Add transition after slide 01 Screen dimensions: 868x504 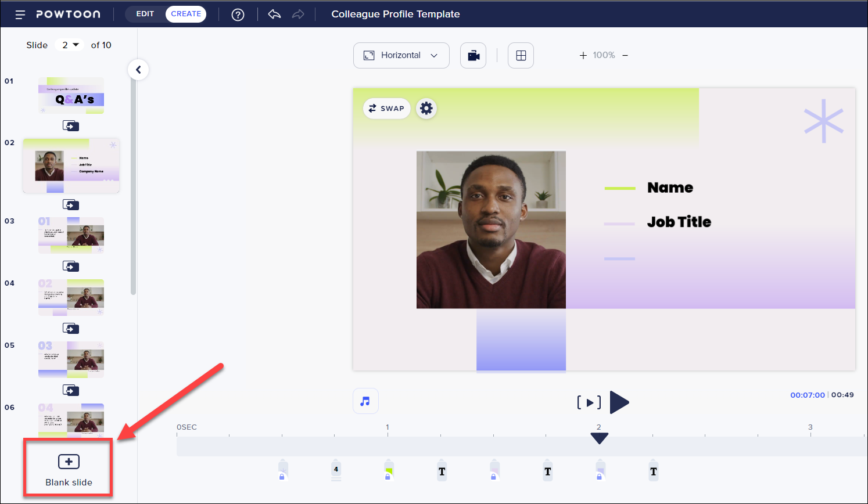71,126
